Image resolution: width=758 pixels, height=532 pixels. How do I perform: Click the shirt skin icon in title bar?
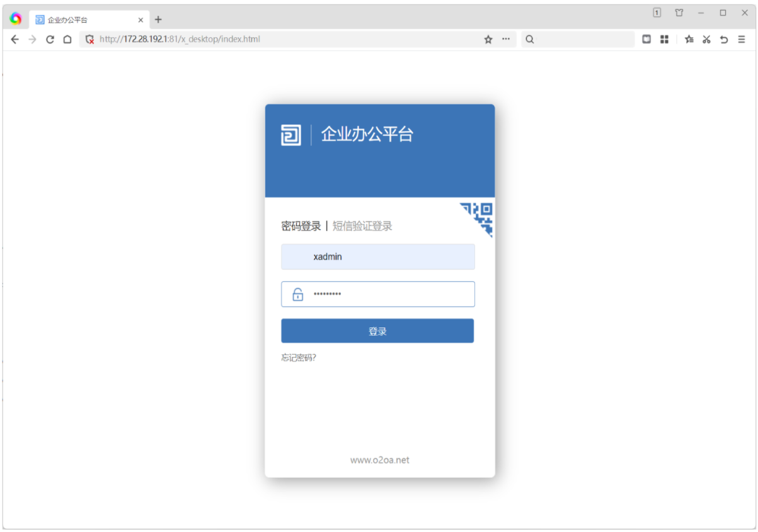click(679, 13)
